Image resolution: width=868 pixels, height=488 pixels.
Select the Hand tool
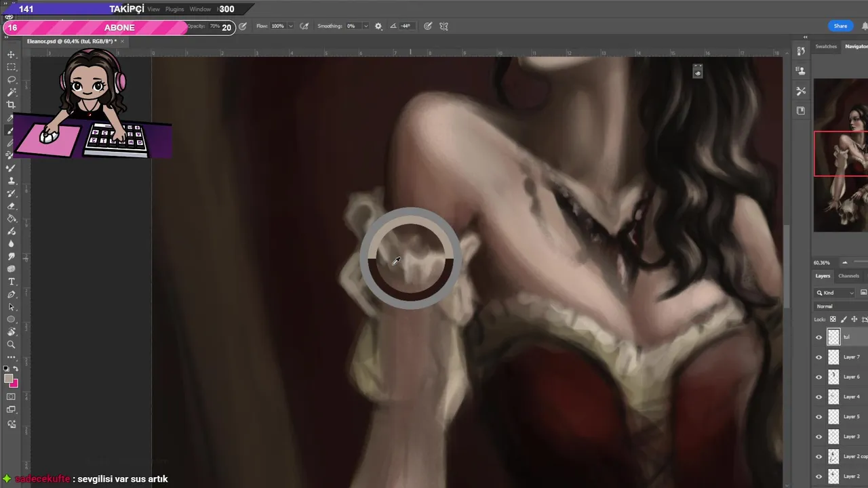[x=11, y=332]
